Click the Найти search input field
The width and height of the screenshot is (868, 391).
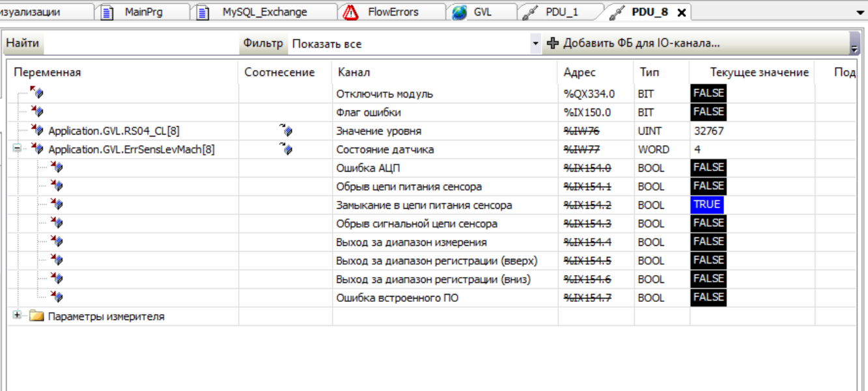(140, 44)
